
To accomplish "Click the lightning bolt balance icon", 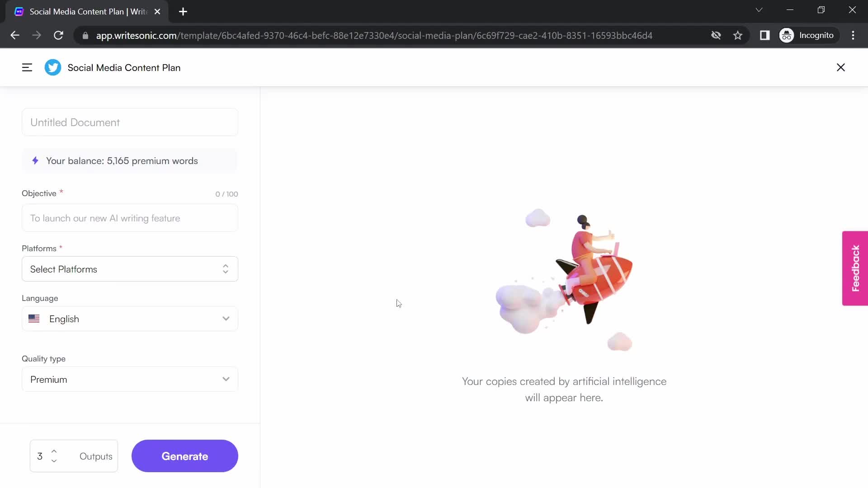I will tap(36, 160).
